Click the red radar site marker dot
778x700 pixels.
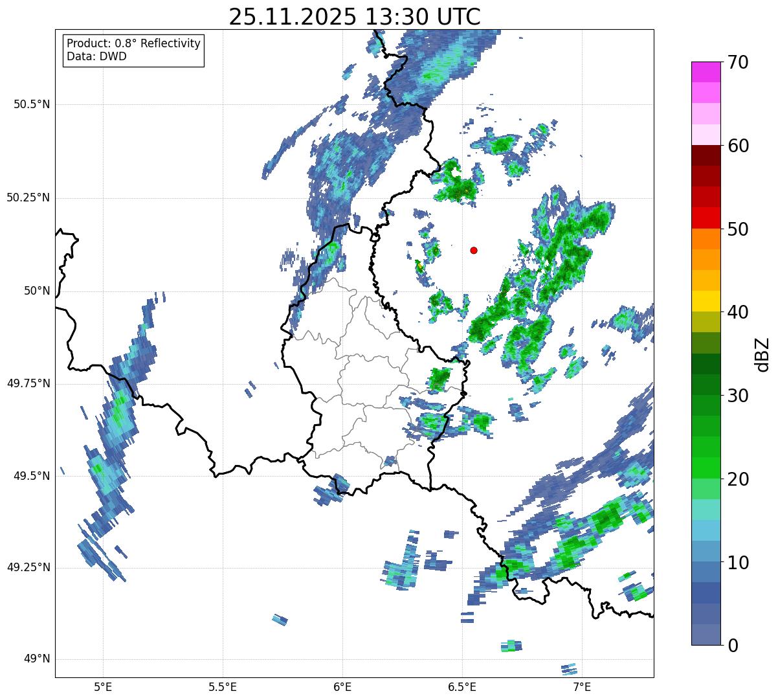tap(474, 250)
